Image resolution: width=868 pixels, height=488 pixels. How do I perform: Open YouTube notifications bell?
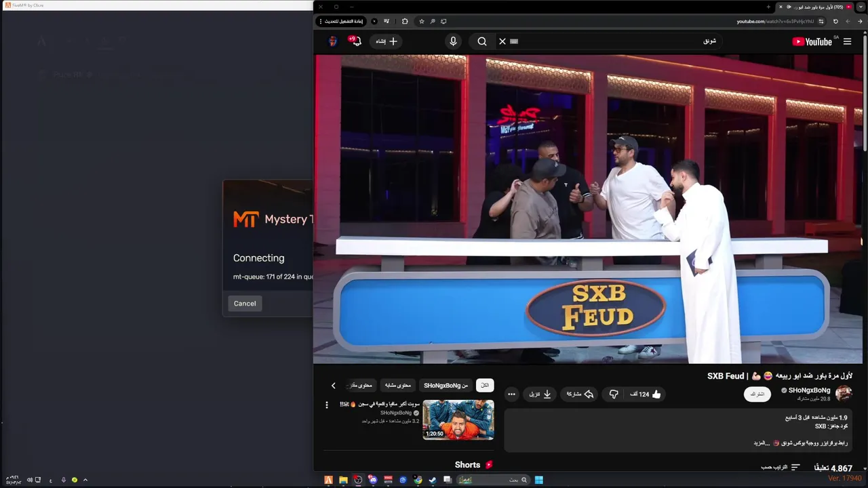pyautogui.click(x=355, y=41)
